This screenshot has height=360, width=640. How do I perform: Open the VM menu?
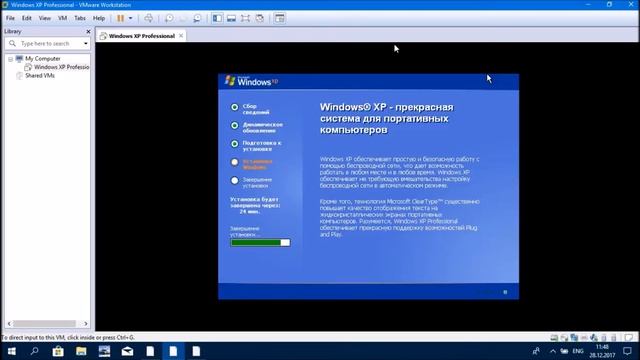pyautogui.click(x=62, y=18)
